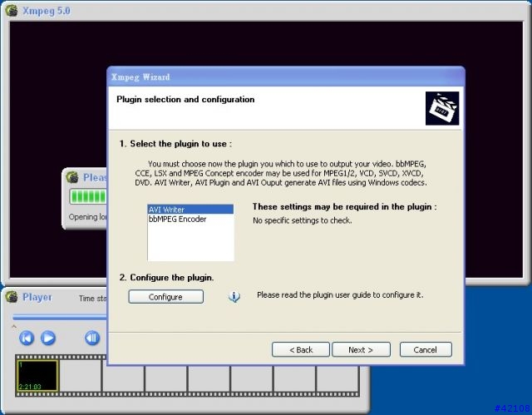The image size is (532, 415).
Task: Go to the Next wizard step
Action: (361, 349)
